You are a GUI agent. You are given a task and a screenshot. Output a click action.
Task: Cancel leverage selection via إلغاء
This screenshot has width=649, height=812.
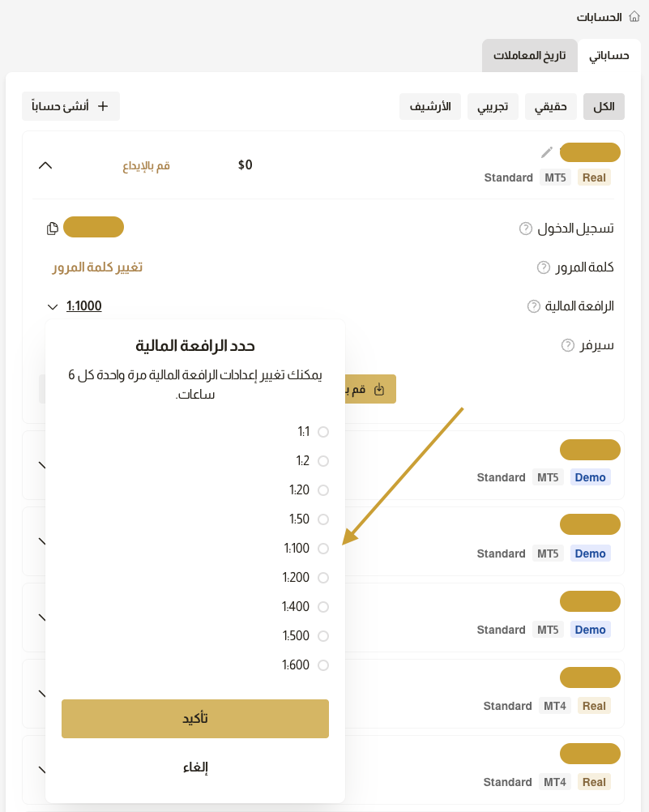click(x=195, y=767)
